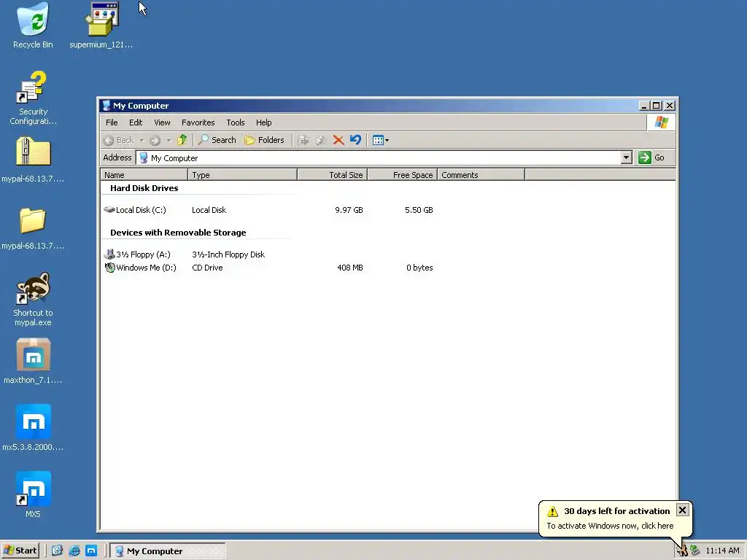
Task: Select 3½ Floppy (A:) drive
Action: [x=138, y=254]
